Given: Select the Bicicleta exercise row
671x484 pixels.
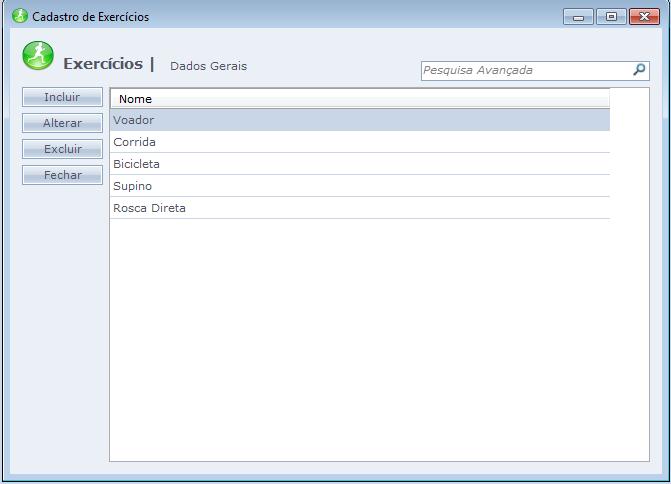Looking at the screenshot, I should 359,164.
